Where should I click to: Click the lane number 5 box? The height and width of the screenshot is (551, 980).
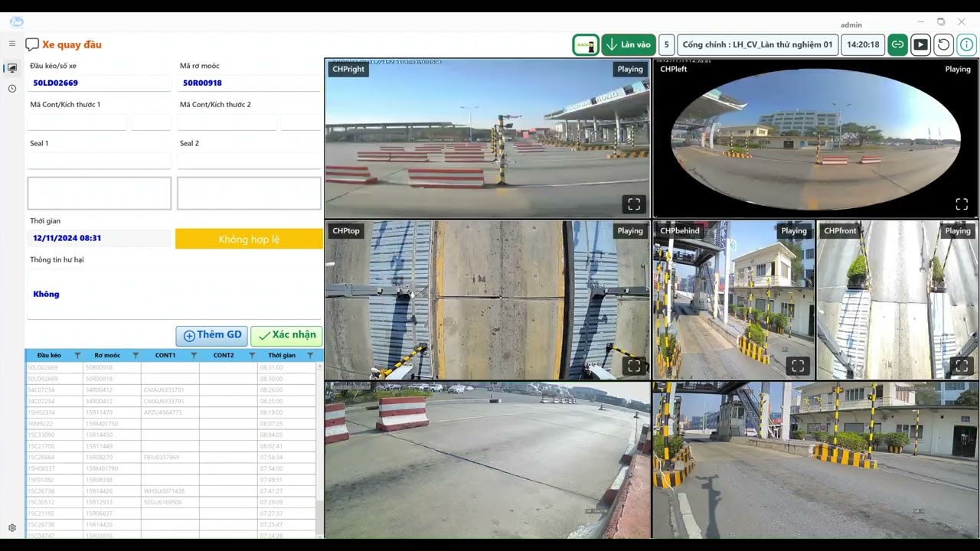pos(666,45)
